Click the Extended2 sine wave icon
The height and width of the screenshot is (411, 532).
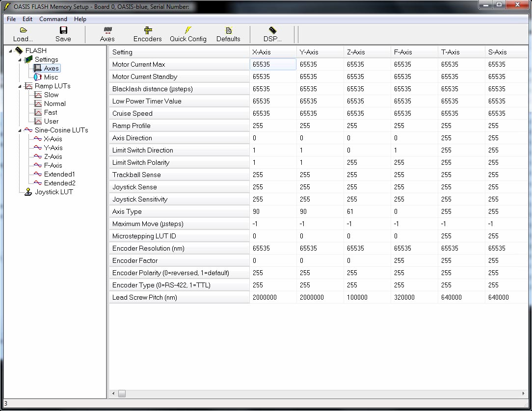pyautogui.click(x=38, y=183)
